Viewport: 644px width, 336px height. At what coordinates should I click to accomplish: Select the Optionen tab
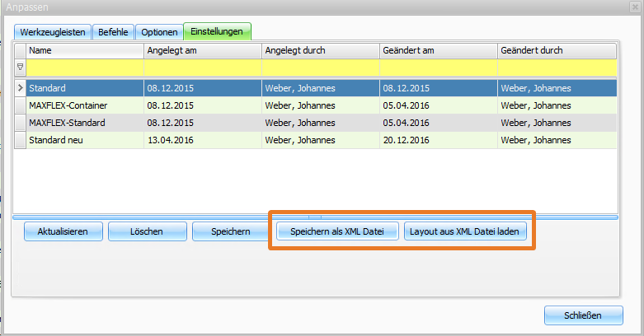tap(159, 32)
